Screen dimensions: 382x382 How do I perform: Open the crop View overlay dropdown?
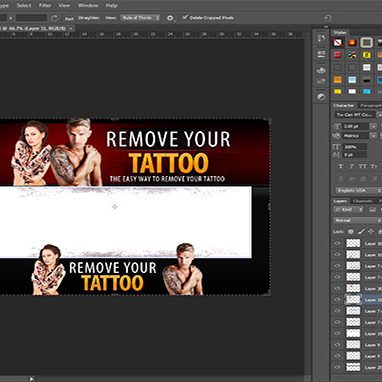(x=140, y=18)
